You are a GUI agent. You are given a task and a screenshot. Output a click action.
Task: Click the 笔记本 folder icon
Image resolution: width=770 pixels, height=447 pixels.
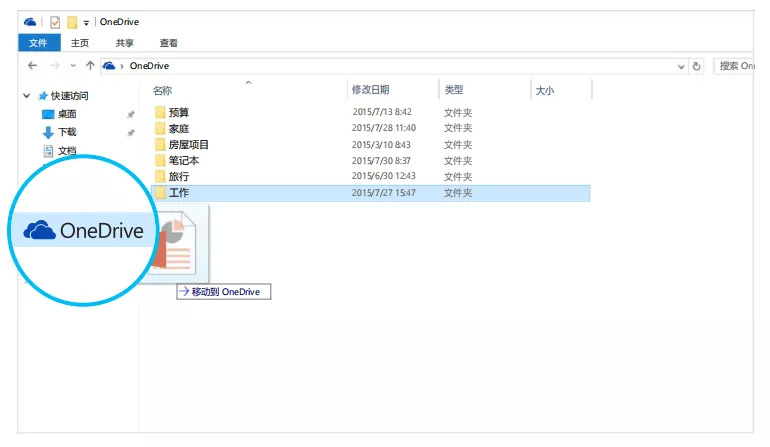[160, 161]
